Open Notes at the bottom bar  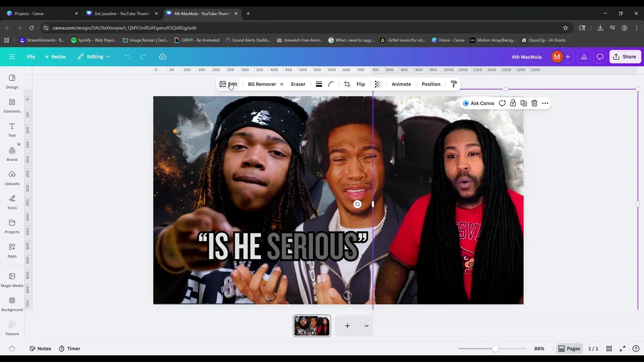tap(40, 348)
